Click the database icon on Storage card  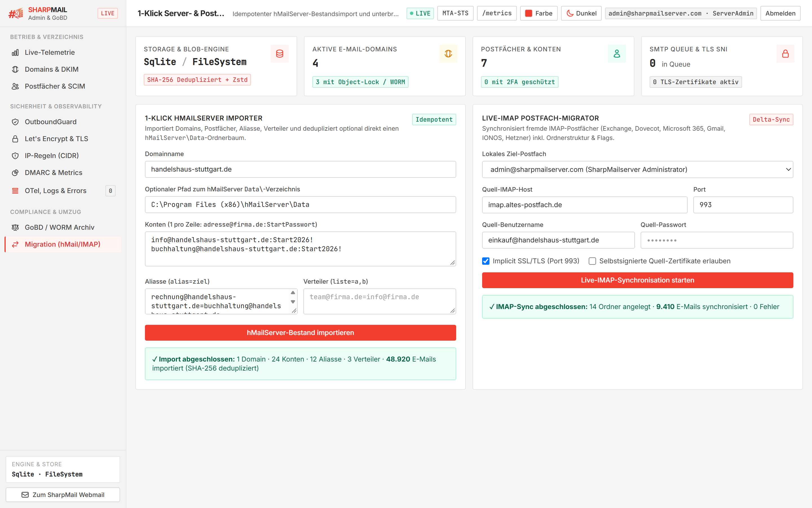coord(279,54)
